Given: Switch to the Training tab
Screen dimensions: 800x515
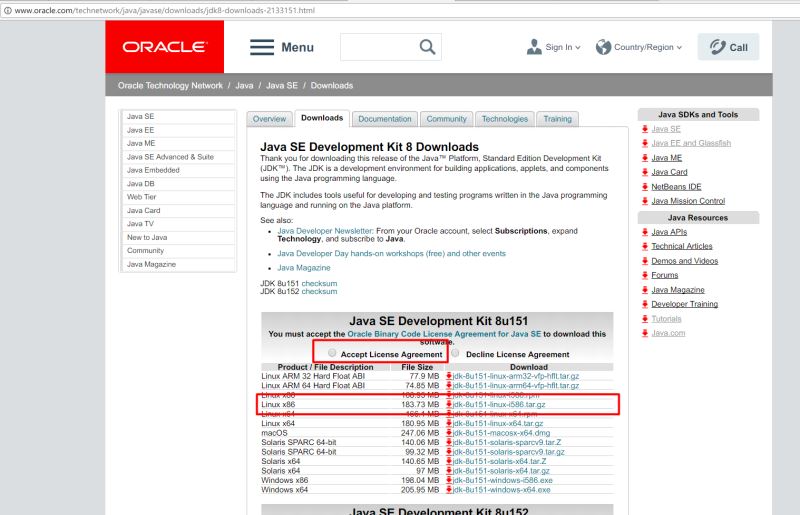Looking at the screenshot, I should [x=557, y=119].
